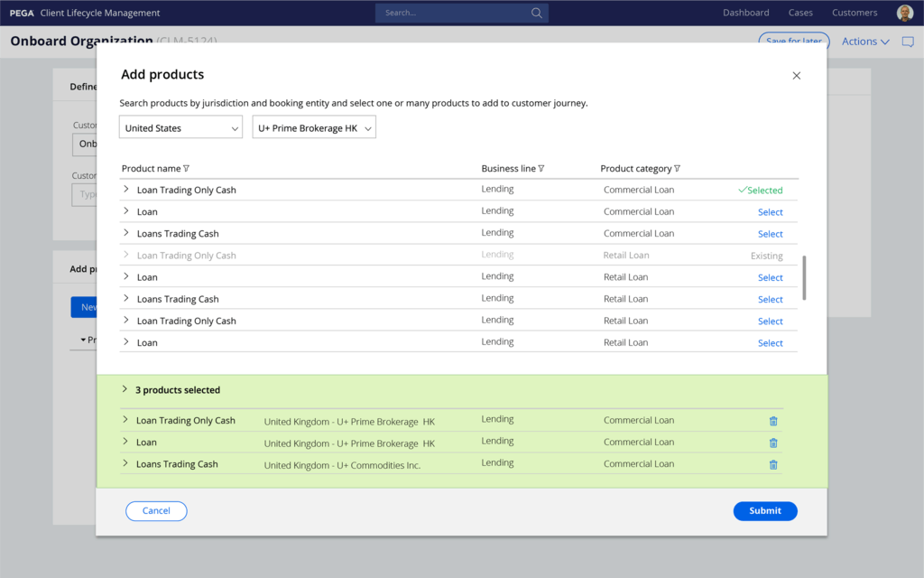This screenshot has width=924, height=578.
Task: Select the Retail Loan Loans Trading Cash row
Action: tap(770, 299)
